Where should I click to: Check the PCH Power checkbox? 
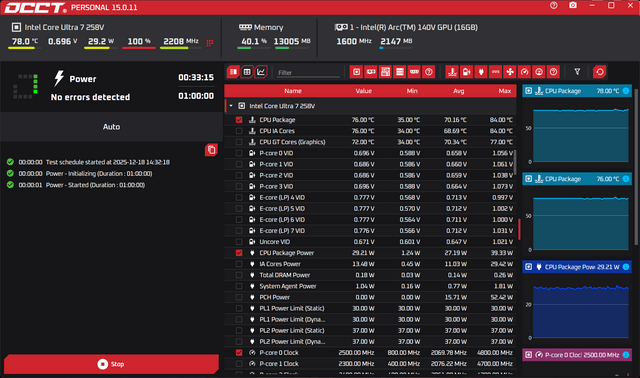click(x=239, y=297)
